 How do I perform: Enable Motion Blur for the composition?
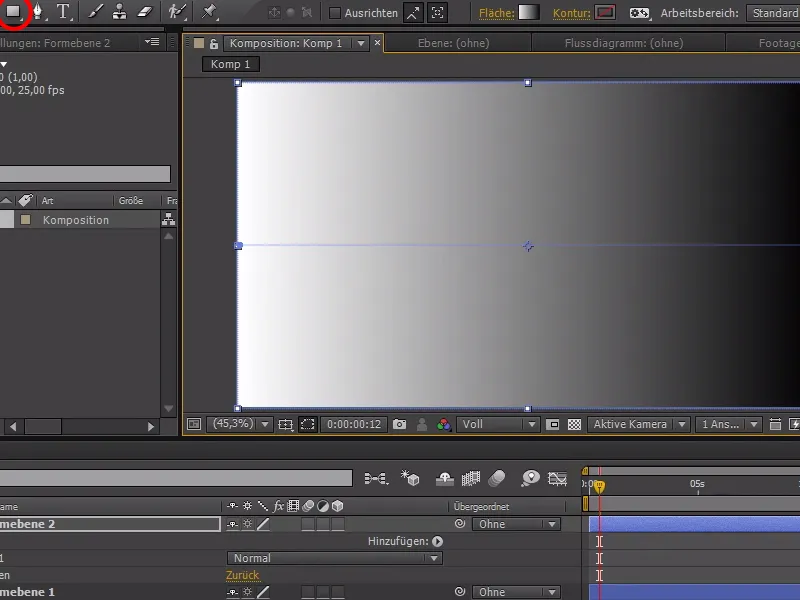pos(497,480)
